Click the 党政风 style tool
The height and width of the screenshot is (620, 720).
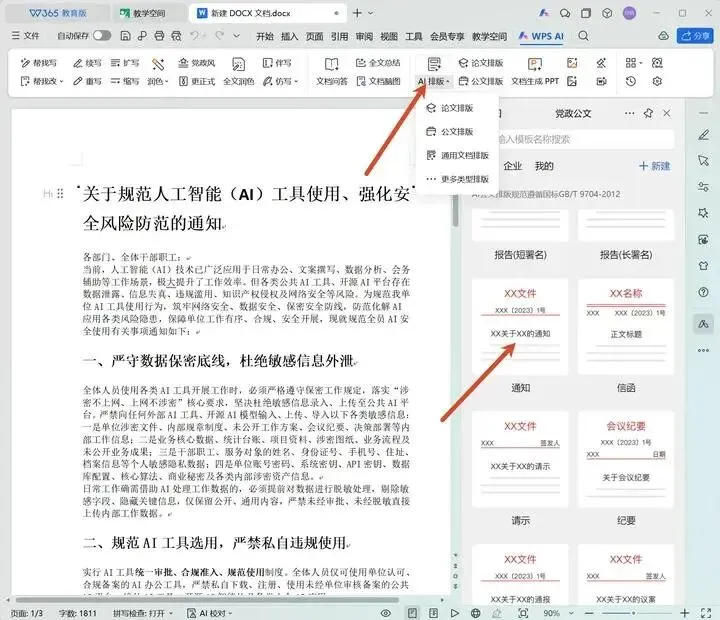pos(197,63)
